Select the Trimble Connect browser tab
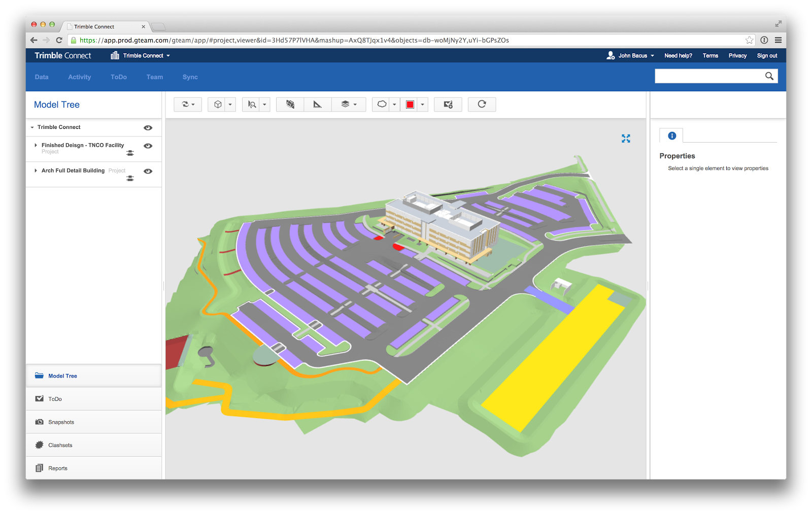Screen dimensions: 812x515 click(x=105, y=26)
